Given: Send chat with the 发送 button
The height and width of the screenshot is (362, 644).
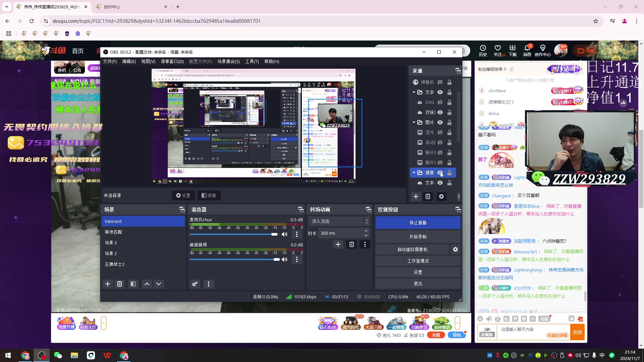Looking at the screenshot, I should [577, 332].
